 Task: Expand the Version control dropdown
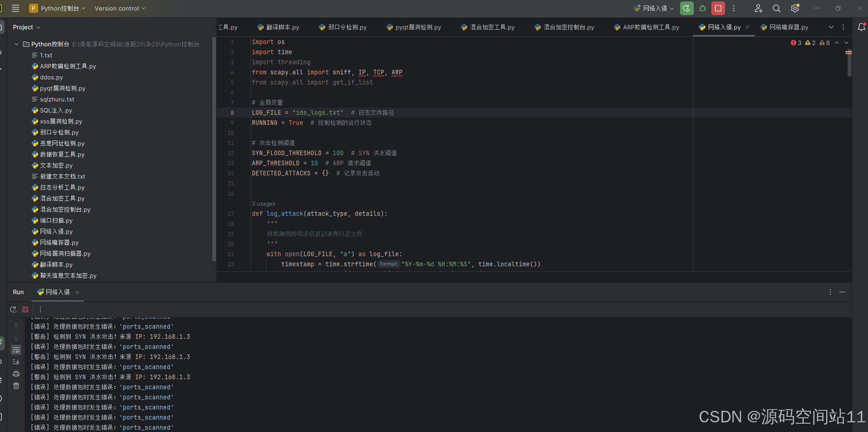click(x=120, y=8)
